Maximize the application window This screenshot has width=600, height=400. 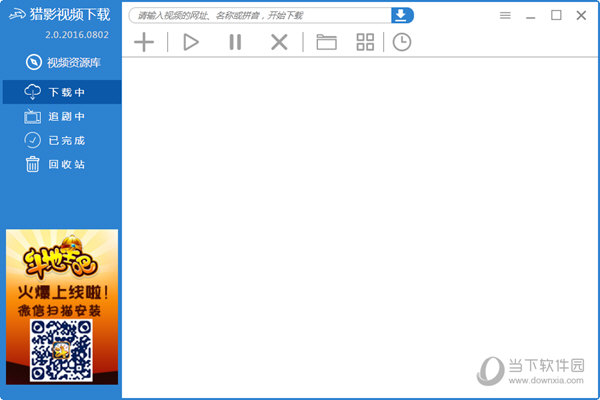tap(556, 15)
